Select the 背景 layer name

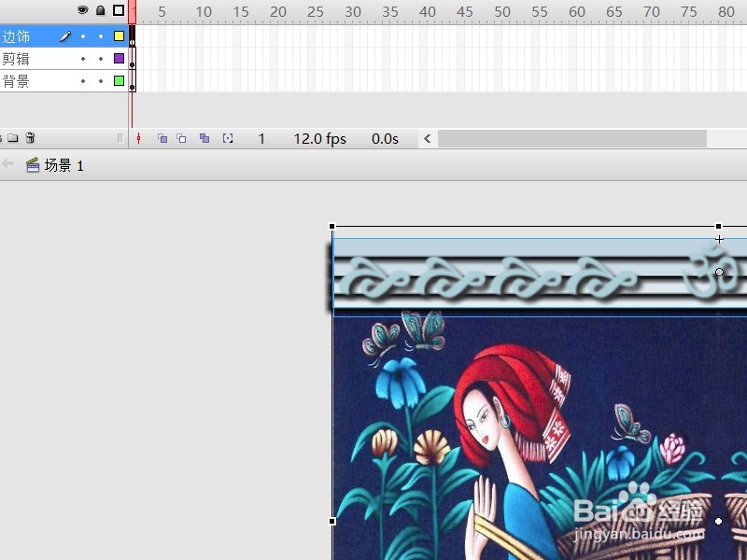click(16, 81)
